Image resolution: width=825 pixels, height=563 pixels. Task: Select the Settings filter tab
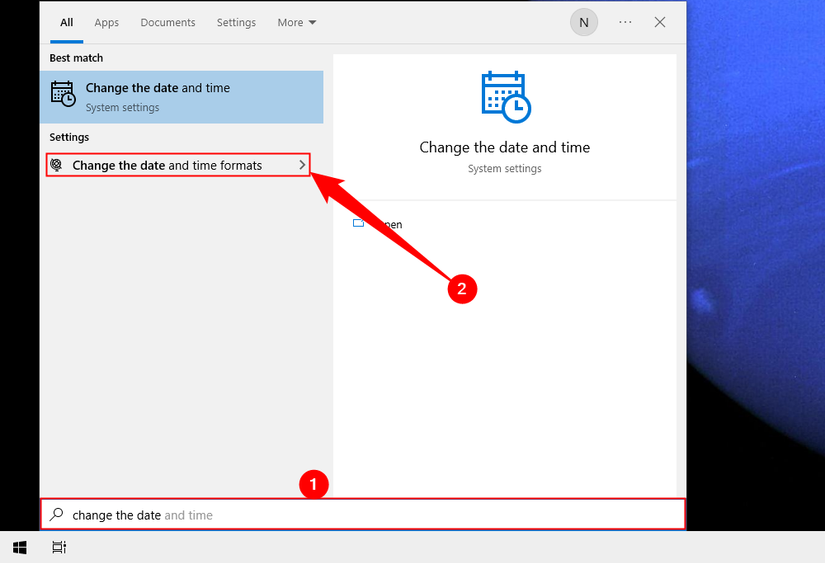236,22
